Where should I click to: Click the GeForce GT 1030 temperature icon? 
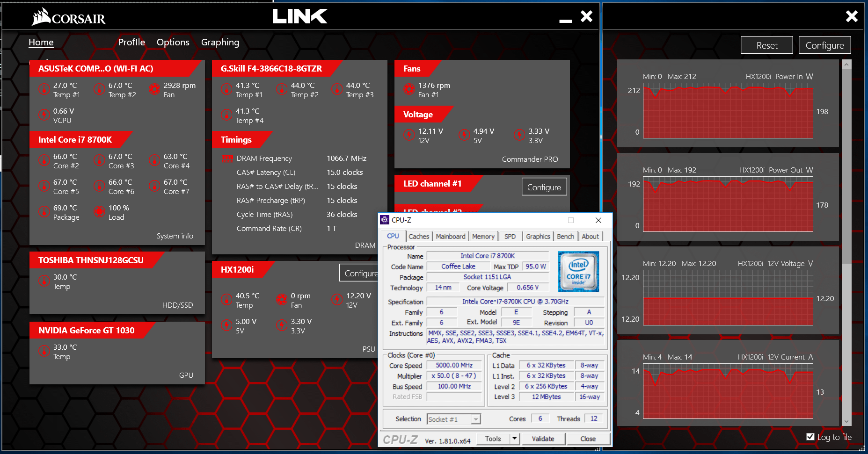point(44,351)
